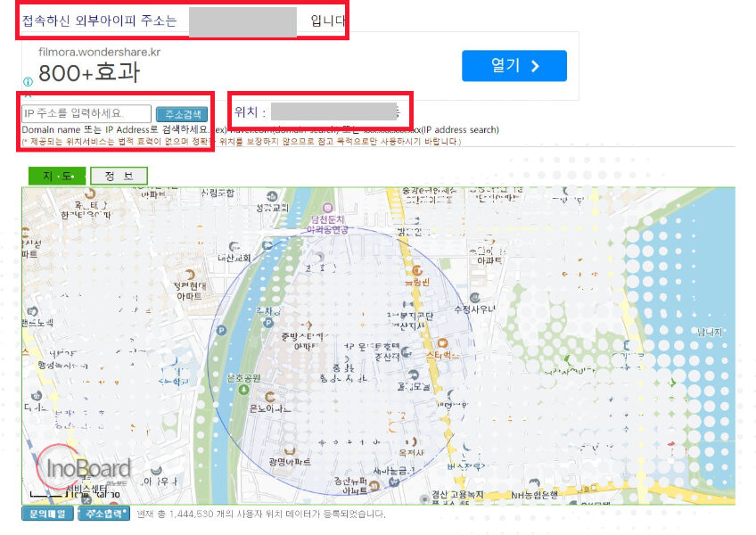Click the 내산교회 church marker icon
Screen dimensions: 756x535
(x=234, y=247)
